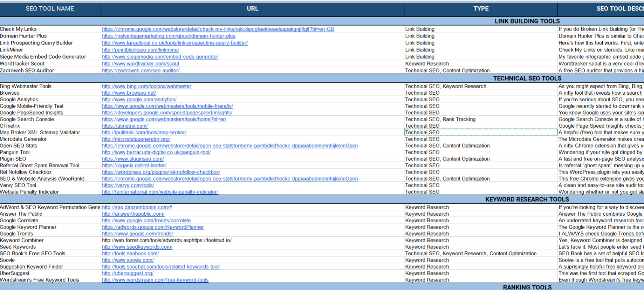Screen dimensions: 644x290
Task: Click the Map Broker XML Sitemap Validator cell
Action: 40,133
